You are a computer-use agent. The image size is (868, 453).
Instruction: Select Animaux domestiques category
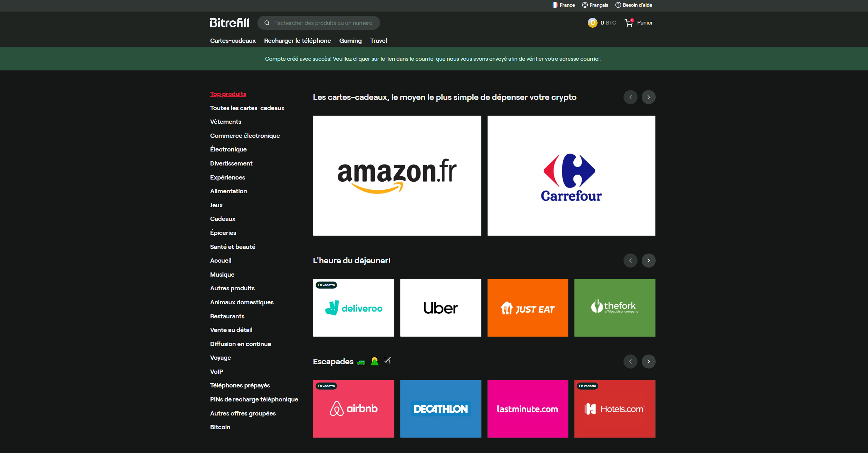pyautogui.click(x=242, y=302)
